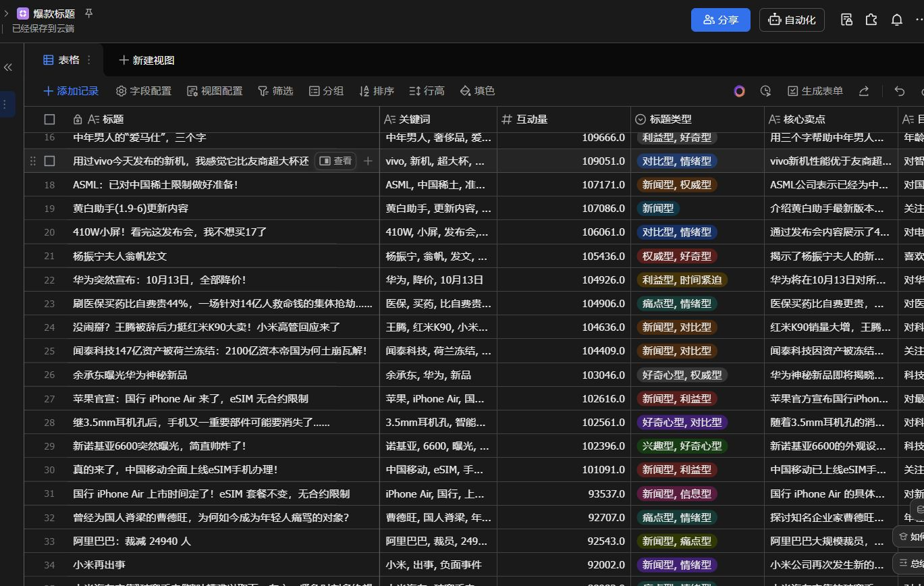Open the edit history clock icon

click(x=766, y=90)
